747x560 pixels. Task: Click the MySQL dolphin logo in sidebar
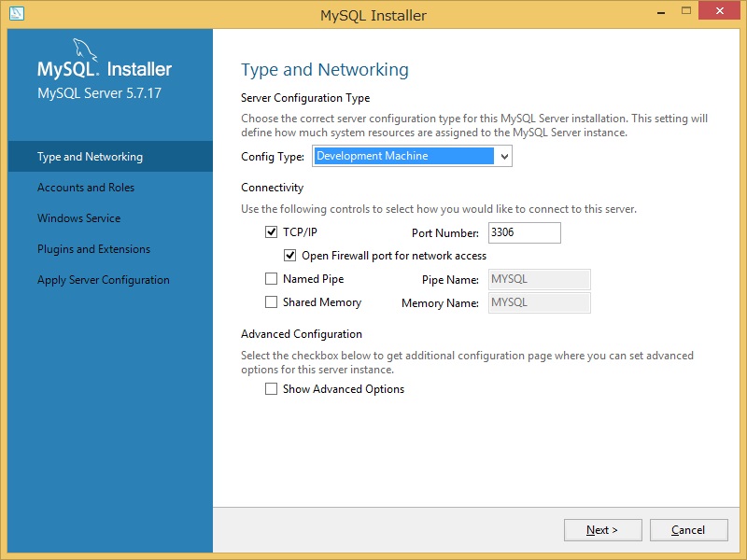point(85,49)
